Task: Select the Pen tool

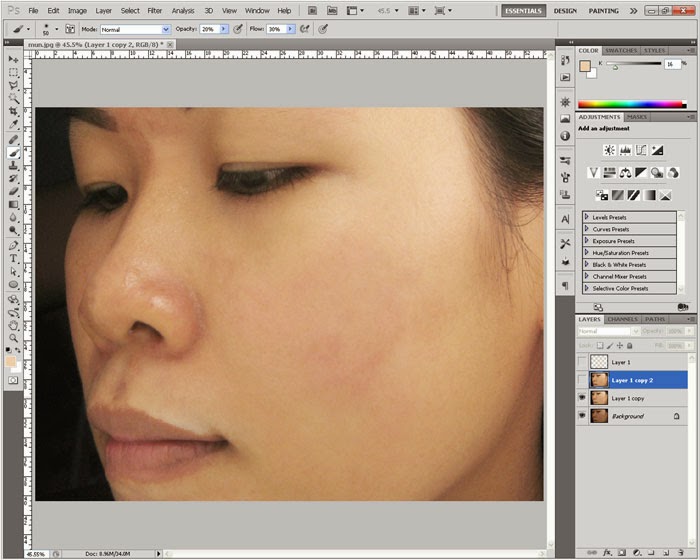Action: [13, 245]
